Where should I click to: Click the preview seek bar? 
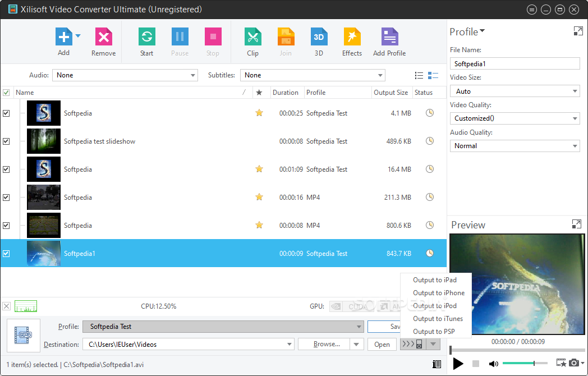click(x=517, y=350)
